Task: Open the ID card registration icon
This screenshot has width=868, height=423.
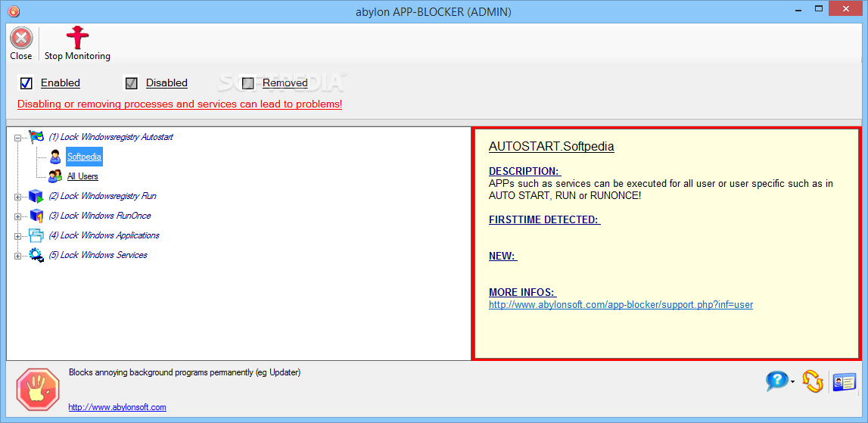Action: tap(845, 382)
